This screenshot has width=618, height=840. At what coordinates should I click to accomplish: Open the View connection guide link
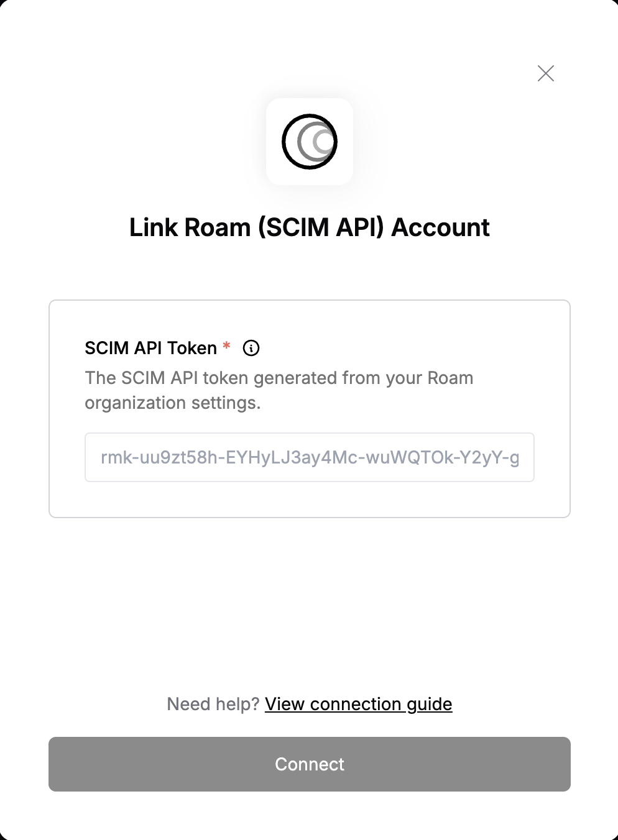(x=359, y=704)
